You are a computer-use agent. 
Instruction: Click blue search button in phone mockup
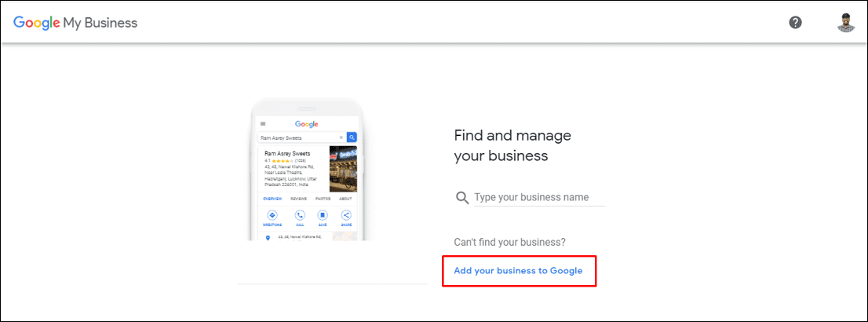352,137
